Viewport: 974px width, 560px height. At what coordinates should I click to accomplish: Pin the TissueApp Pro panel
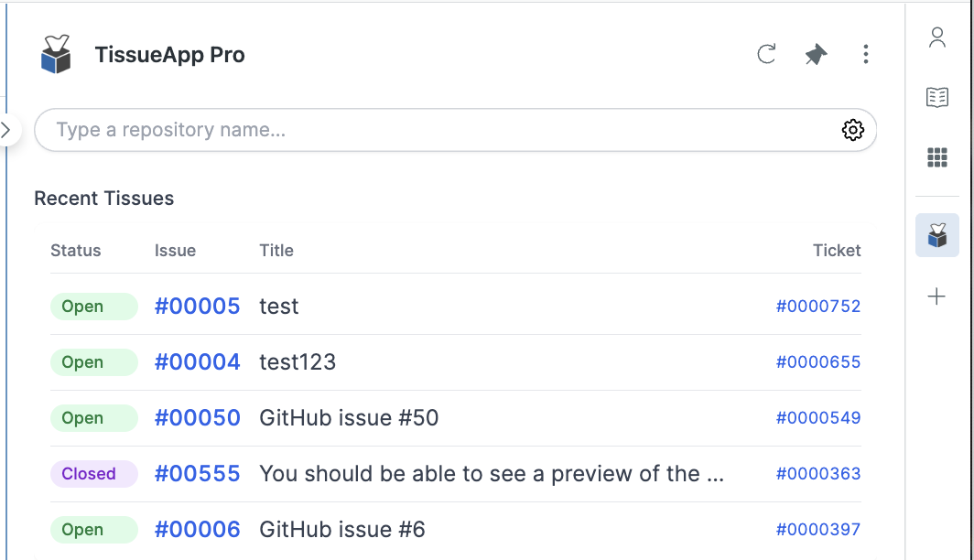pos(816,54)
